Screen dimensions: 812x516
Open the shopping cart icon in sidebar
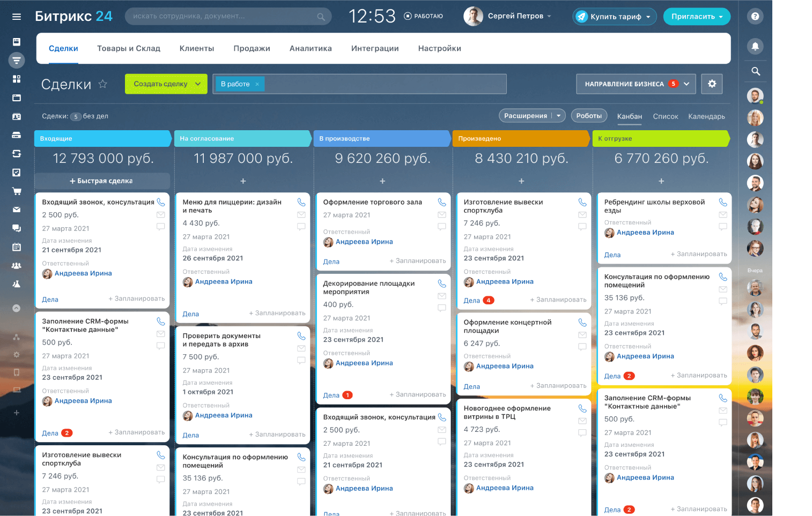pyautogui.click(x=17, y=191)
